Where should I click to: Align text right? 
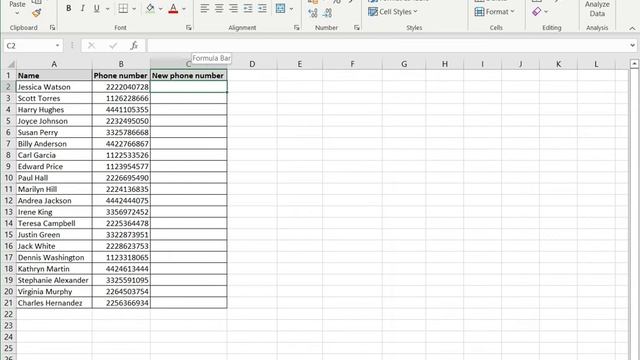[x=233, y=8]
